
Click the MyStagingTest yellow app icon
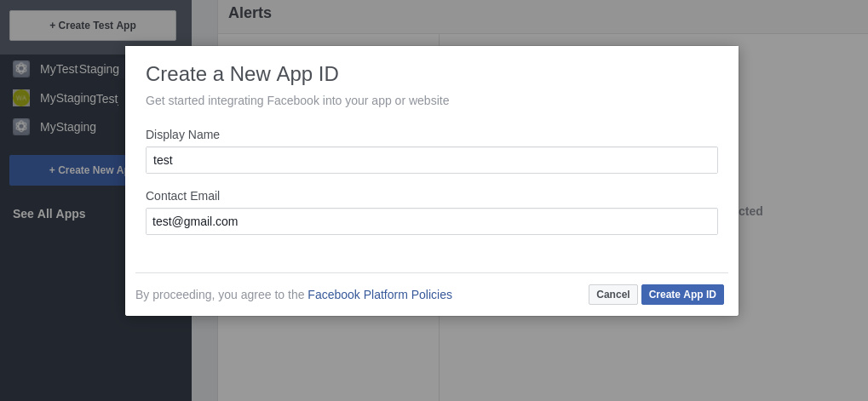tap(21, 98)
